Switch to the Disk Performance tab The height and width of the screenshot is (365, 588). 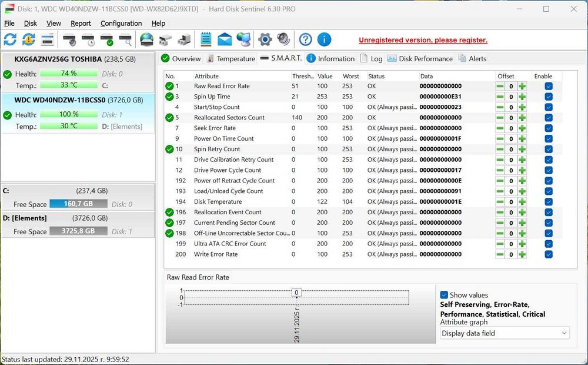[420, 59]
